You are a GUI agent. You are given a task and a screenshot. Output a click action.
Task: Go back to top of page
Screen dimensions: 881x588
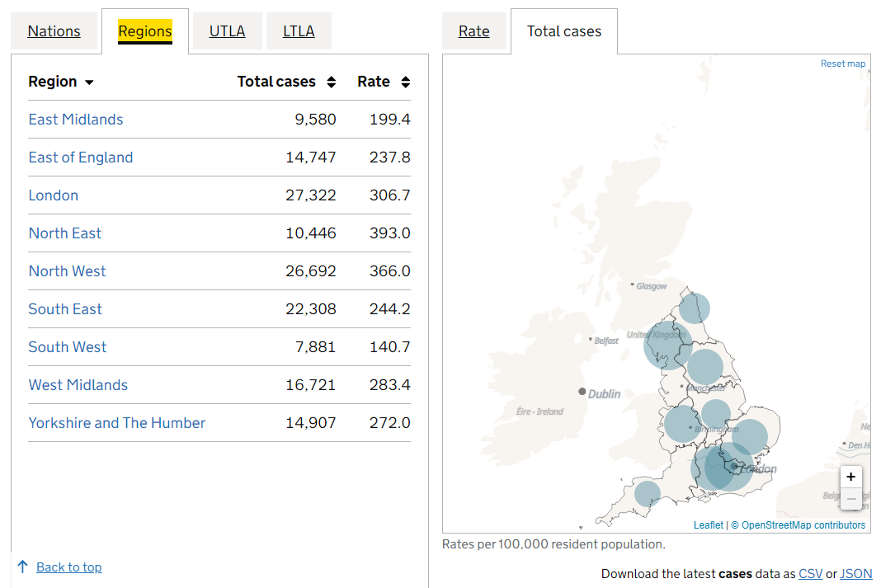68,567
